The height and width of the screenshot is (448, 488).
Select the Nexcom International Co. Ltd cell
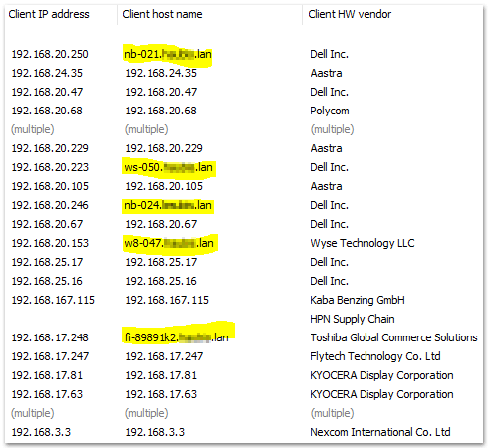(x=380, y=432)
